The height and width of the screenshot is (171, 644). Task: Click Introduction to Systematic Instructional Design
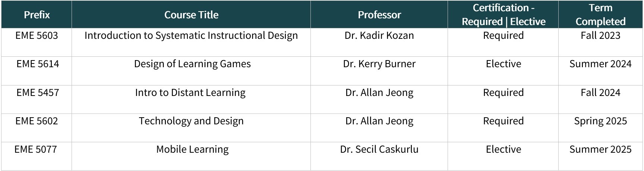[191, 35]
